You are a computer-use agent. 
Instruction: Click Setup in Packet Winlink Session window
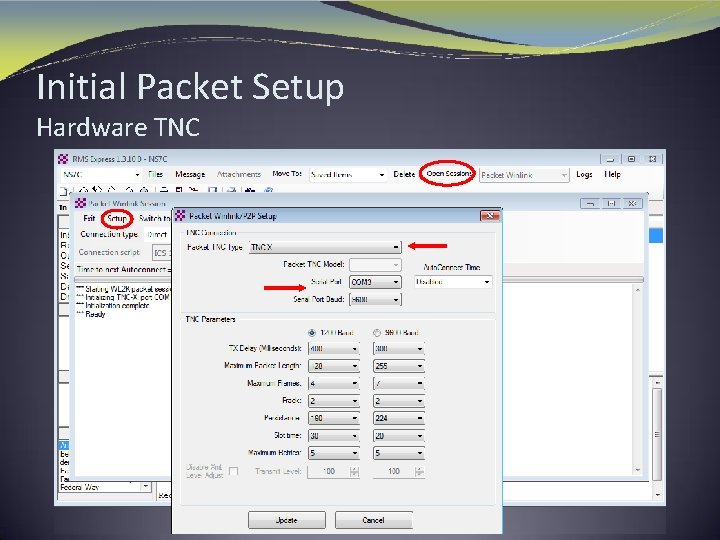pyautogui.click(x=117, y=219)
